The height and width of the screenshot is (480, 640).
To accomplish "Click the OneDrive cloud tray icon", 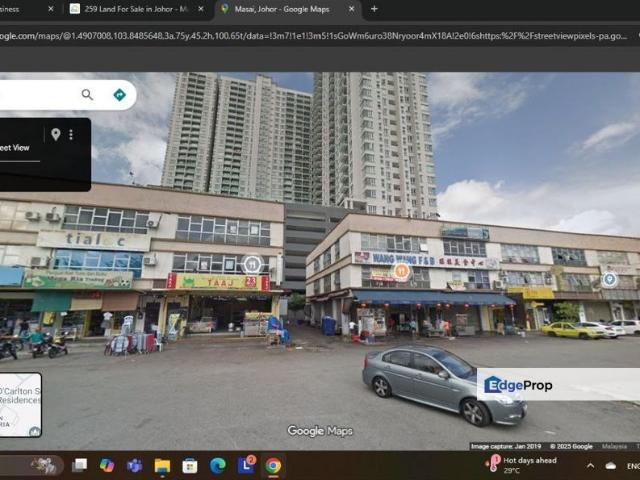I will tap(611, 465).
